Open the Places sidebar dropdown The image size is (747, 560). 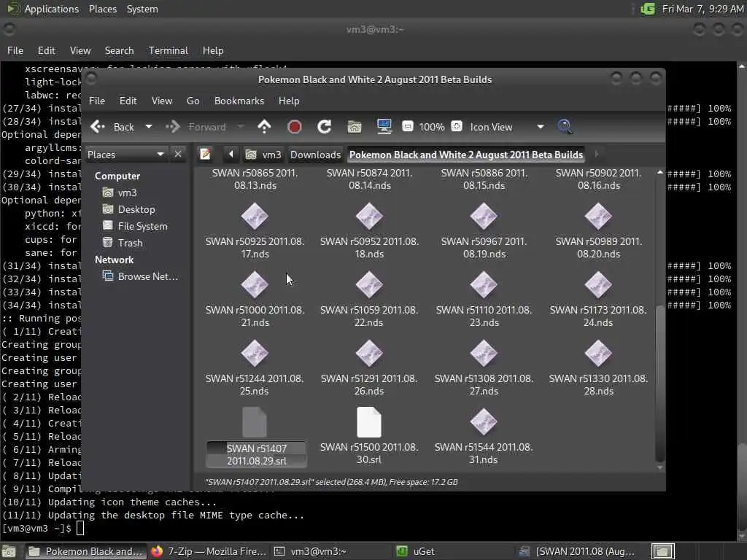(x=126, y=155)
